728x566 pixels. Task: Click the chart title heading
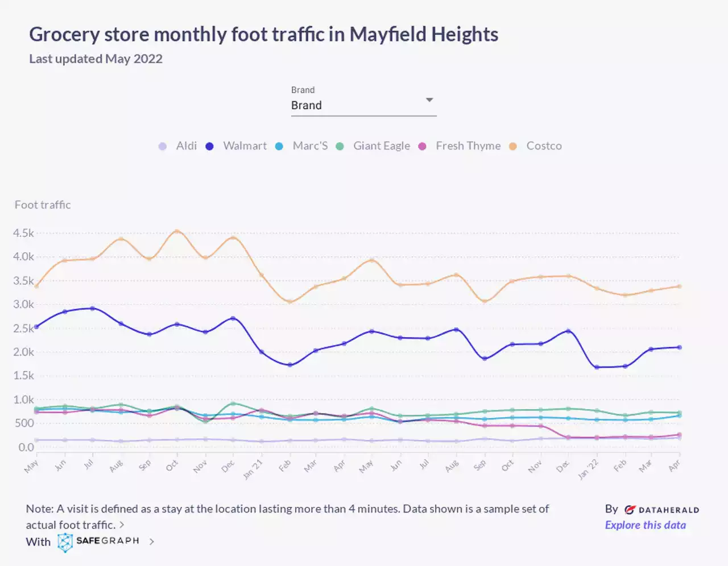[x=264, y=34]
